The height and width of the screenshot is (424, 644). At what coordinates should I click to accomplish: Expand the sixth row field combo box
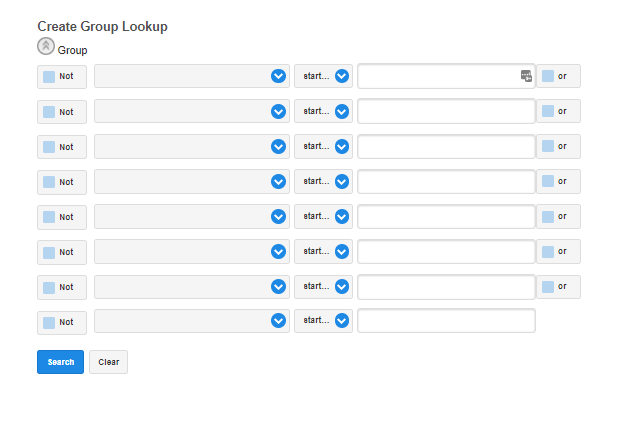[x=192, y=251]
